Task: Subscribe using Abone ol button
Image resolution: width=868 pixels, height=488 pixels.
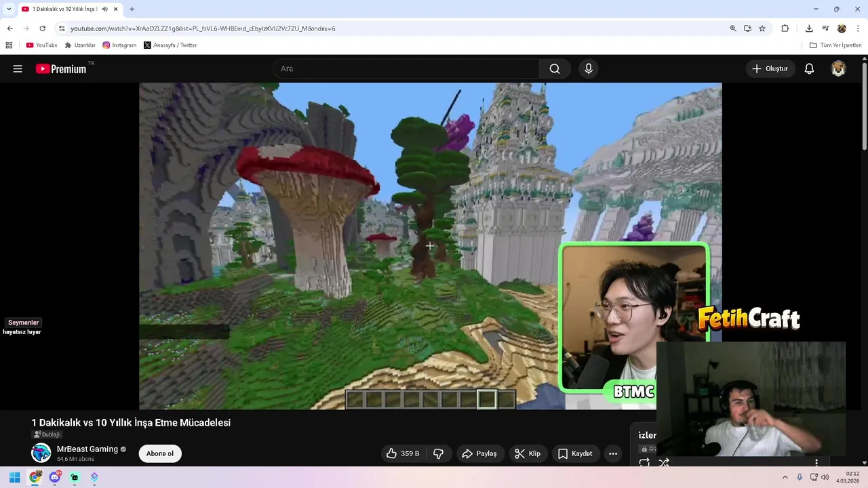Action: point(160,453)
